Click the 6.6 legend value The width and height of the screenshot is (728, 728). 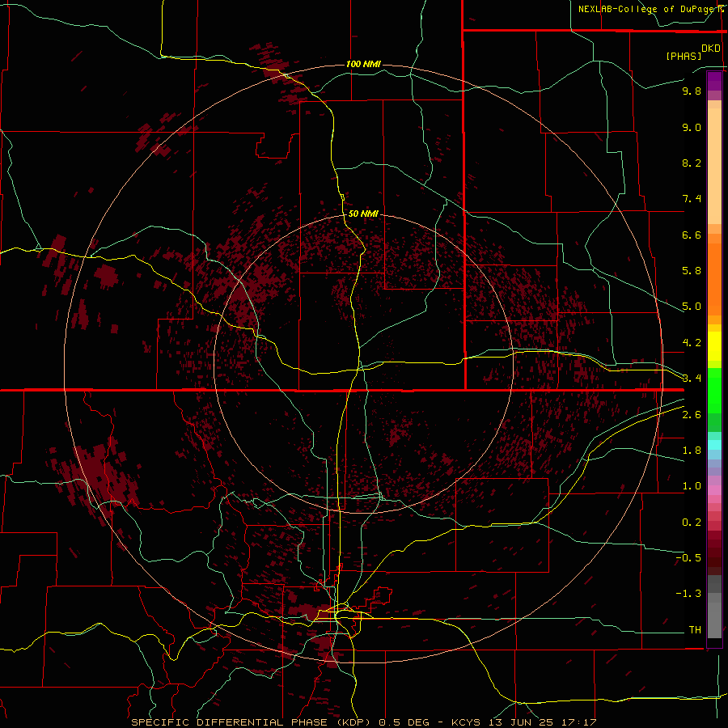click(692, 235)
